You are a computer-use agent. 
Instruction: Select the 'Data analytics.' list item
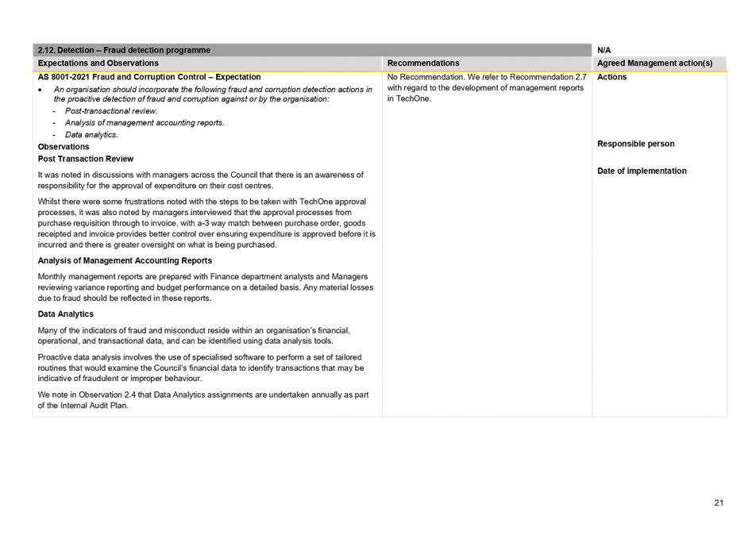[x=91, y=135]
